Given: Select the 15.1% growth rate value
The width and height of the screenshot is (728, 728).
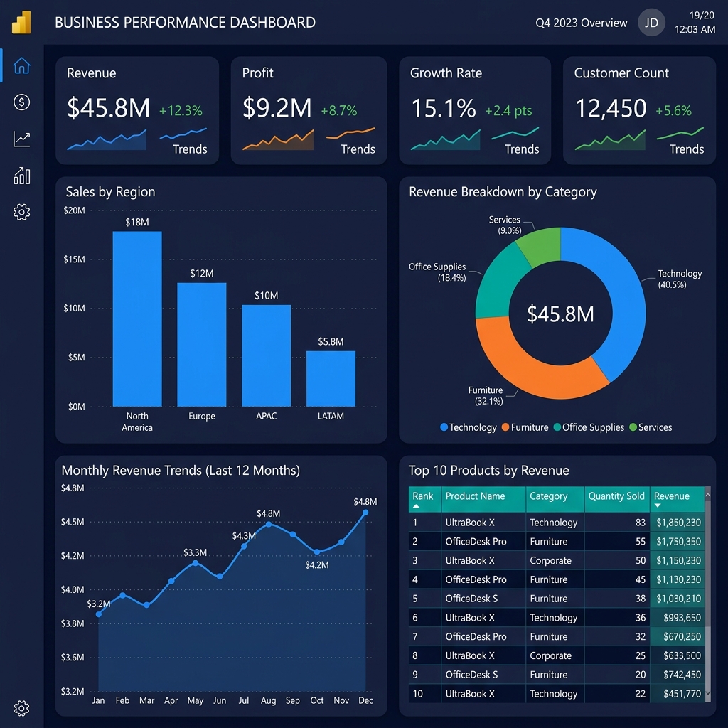Looking at the screenshot, I should tap(444, 108).
